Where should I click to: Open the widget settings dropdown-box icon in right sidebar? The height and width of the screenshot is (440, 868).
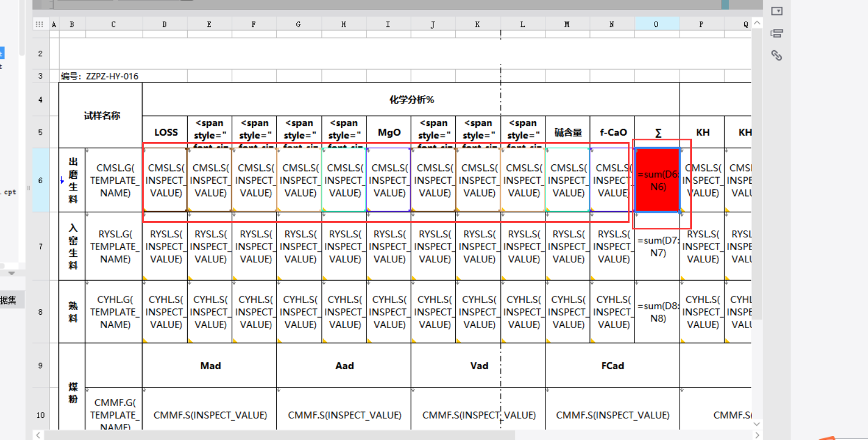click(777, 11)
